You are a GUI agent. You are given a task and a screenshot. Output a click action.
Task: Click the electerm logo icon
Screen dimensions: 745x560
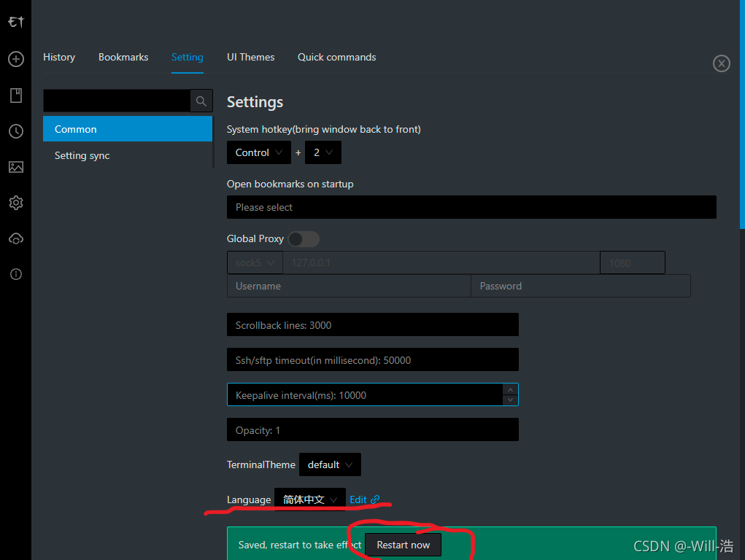[x=15, y=22]
